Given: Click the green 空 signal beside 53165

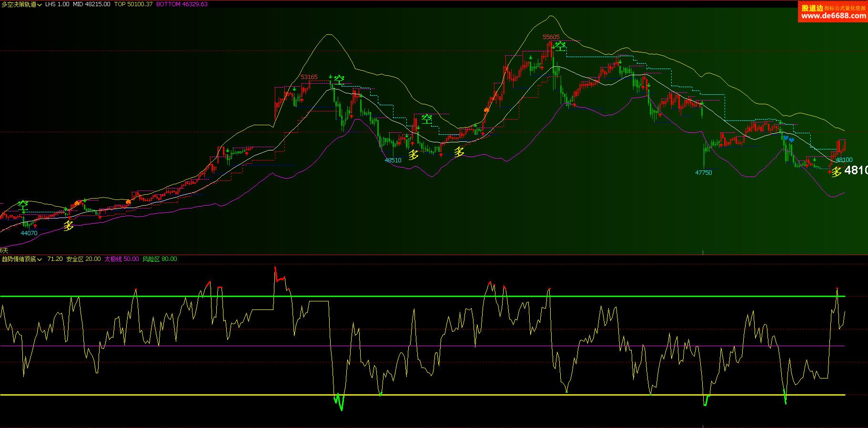Looking at the screenshot, I should (339, 80).
